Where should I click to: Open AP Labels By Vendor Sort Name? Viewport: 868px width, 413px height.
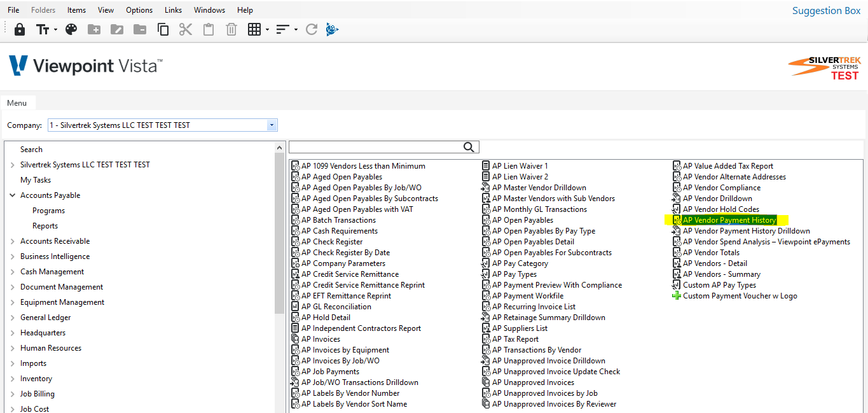(354, 404)
